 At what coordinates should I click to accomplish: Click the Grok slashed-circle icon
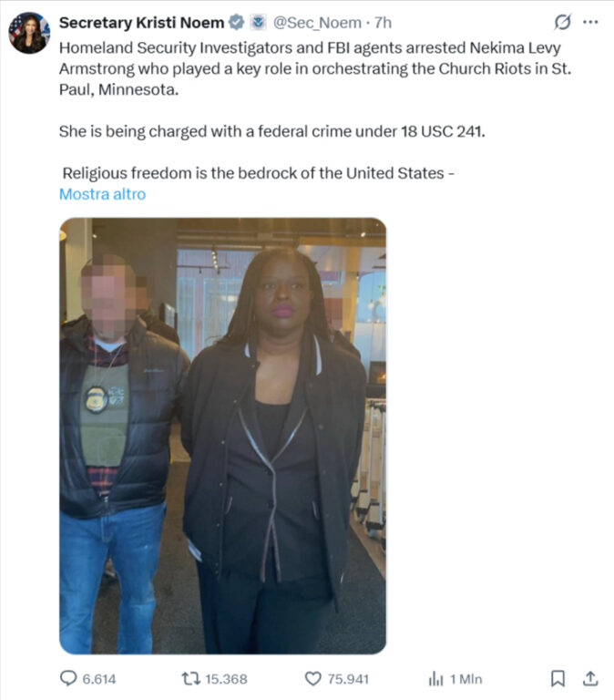pos(562,22)
